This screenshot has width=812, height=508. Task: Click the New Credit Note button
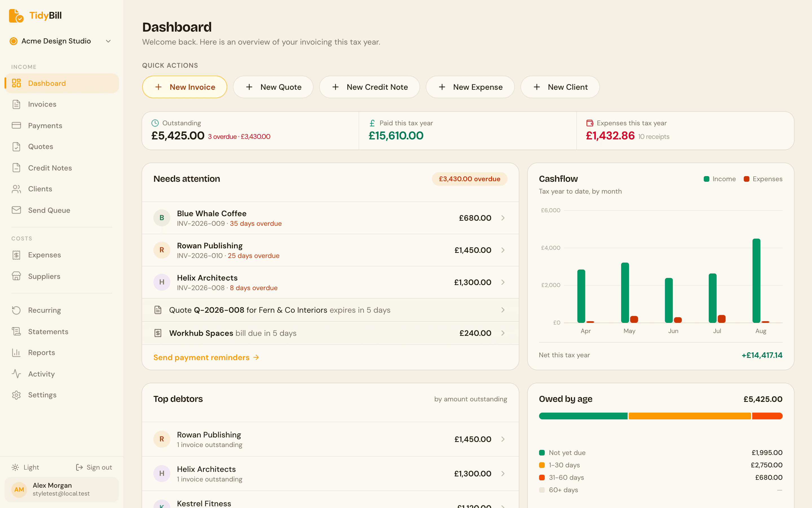pyautogui.click(x=369, y=87)
